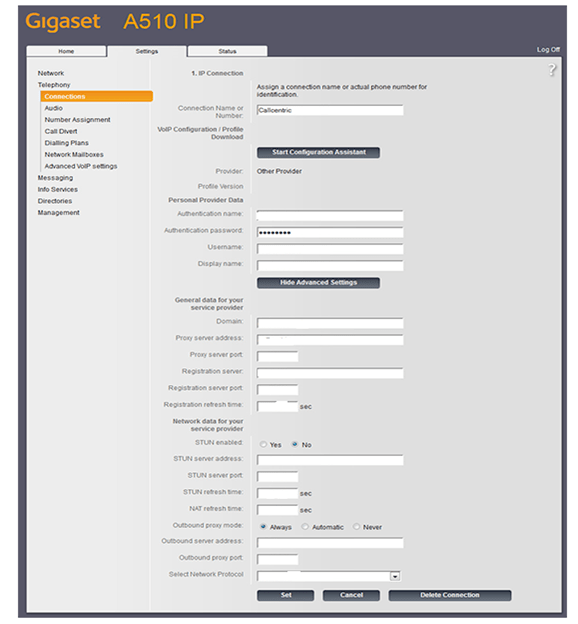Viewport: 578px width, 624px height.
Task: Open Call Divert settings
Action: click(61, 131)
